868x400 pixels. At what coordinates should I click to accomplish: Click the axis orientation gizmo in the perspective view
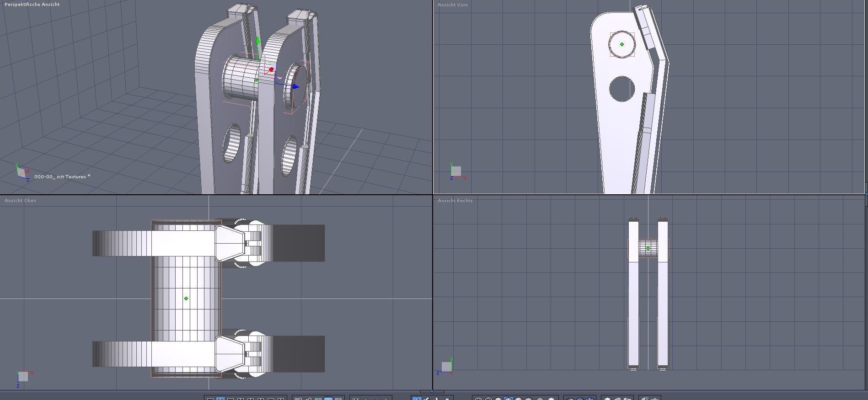click(22, 172)
